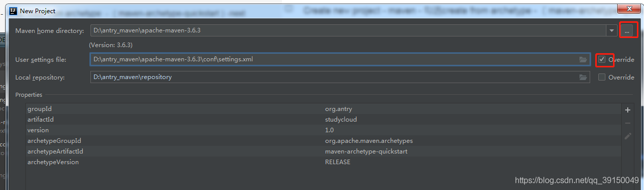Screen dimensions: 644x190
Task: Select the groupId property row
Action: tap(323, 109)
